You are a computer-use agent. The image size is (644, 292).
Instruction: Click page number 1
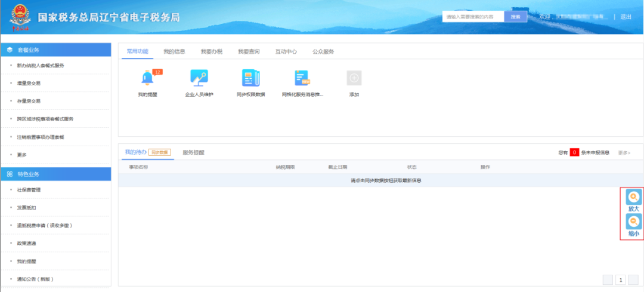click(620, 279)
